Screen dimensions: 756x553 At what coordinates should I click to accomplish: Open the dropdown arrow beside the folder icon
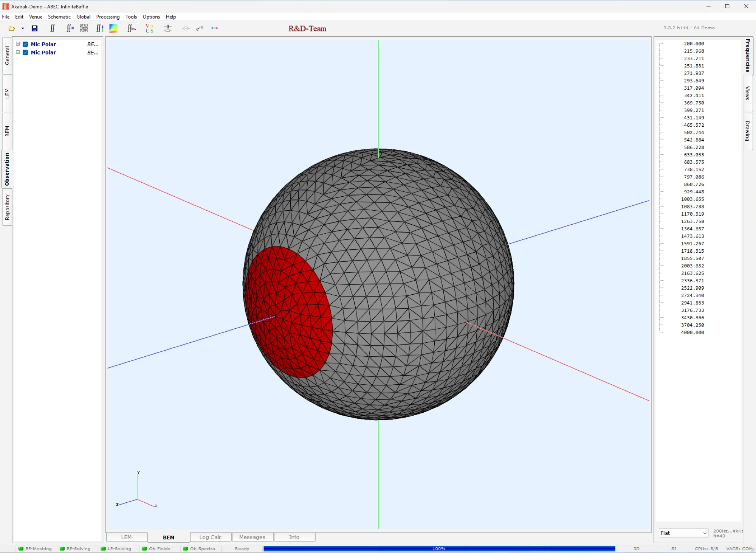[23, 28]
